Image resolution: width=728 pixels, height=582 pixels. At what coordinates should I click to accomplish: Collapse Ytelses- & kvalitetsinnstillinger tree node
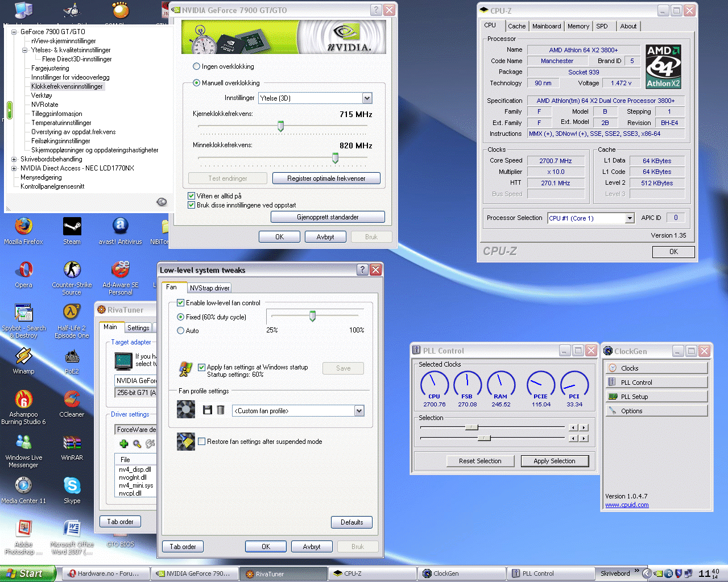click(24, 50)
